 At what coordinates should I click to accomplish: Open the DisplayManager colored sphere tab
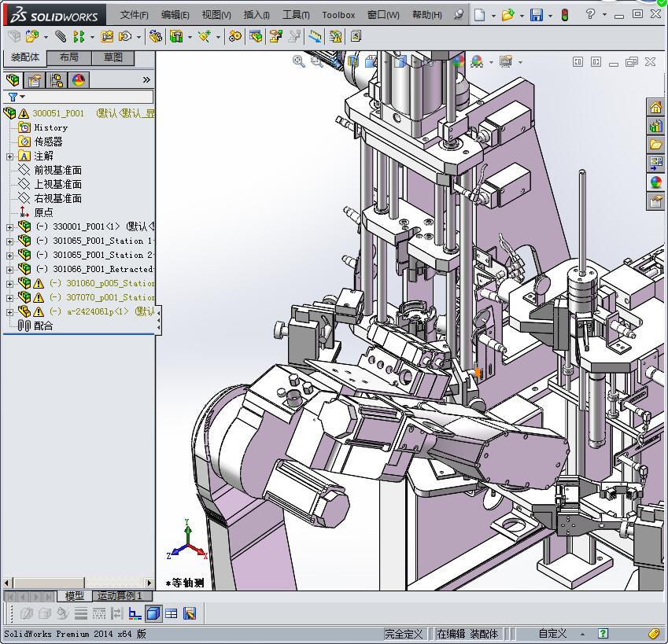[x=79, y=80]
